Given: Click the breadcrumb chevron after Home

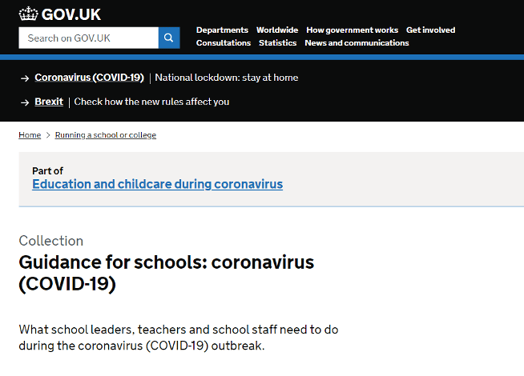Looking at the screenshot, I should (48, 135).
